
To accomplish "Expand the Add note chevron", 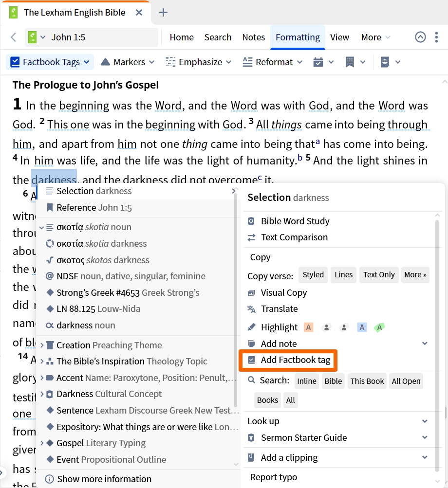I will pos(425,343).
